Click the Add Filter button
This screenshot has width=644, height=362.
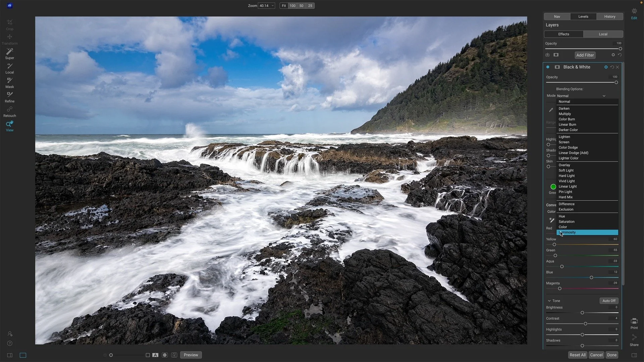point(585,55)
